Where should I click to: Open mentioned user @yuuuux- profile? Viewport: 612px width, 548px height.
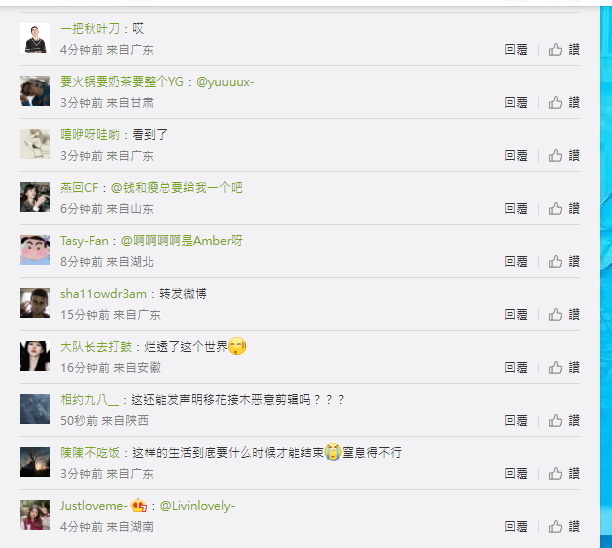(x=225, y=82)
